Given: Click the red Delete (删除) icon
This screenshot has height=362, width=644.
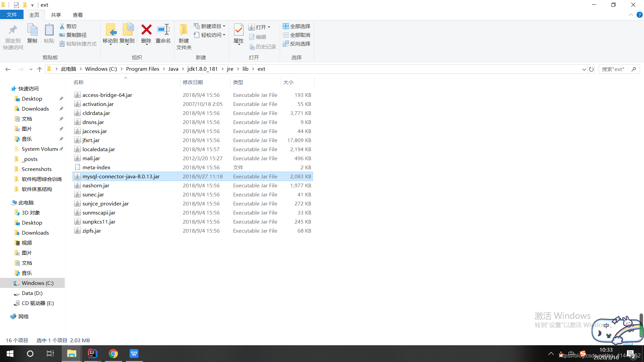Looking at the screenshot, I should pyautogui.click(x=146, y=30).
